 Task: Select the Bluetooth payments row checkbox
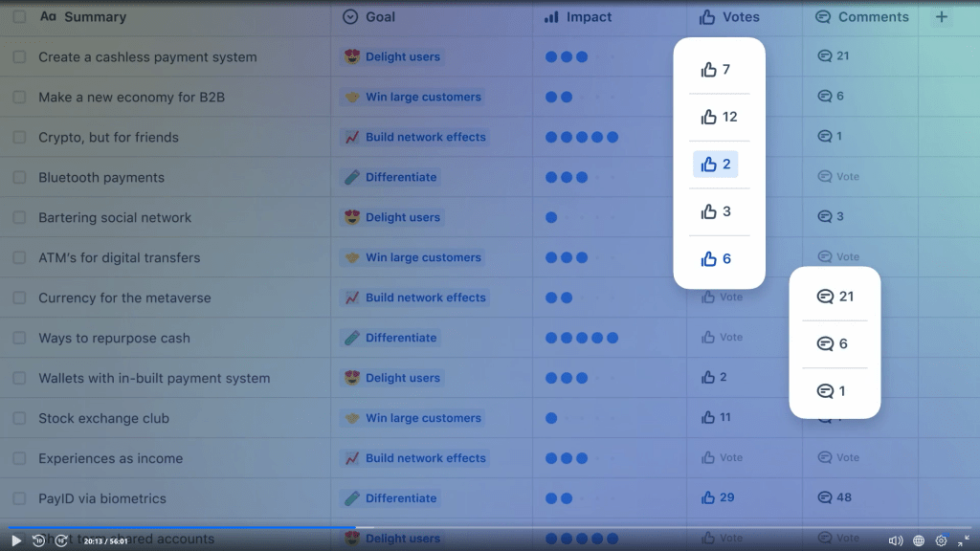[19, 178]
